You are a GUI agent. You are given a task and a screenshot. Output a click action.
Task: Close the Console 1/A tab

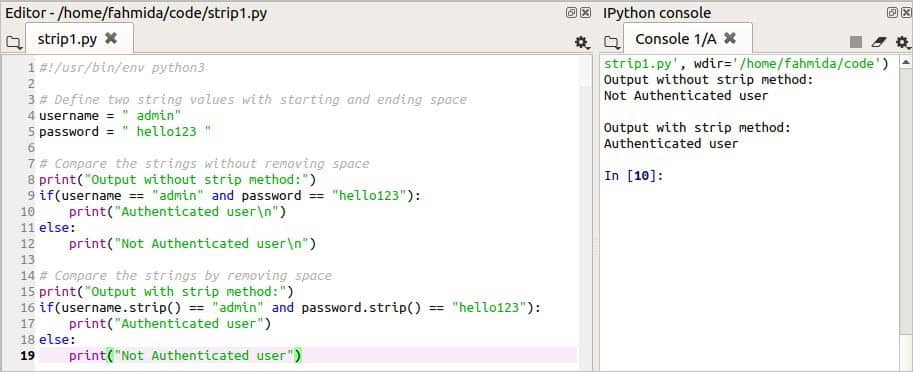coord(730,38)
